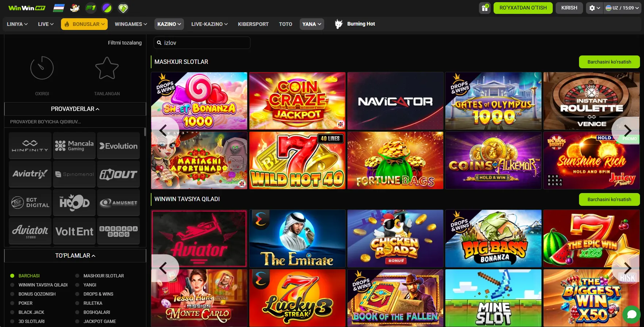This screenshot has width=644, height=327.
Task: Click the provider search field
Action: [x=75, y=122]
